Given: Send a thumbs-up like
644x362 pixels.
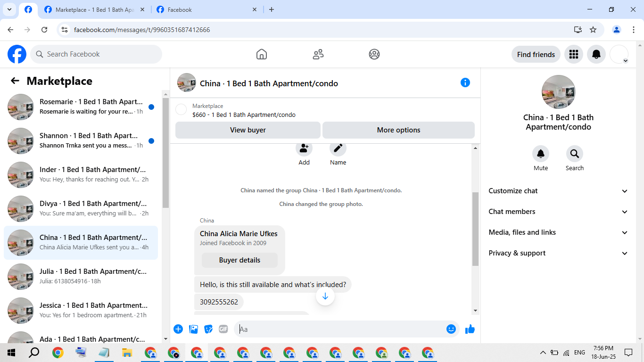Looking at the screenshot, I should pyautogui.click(x=470, y=329).
